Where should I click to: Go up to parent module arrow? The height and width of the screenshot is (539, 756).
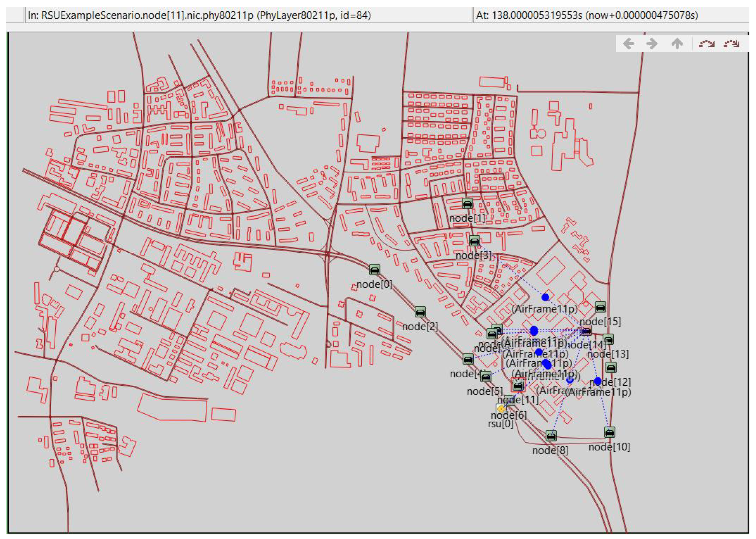click(677, 43)
